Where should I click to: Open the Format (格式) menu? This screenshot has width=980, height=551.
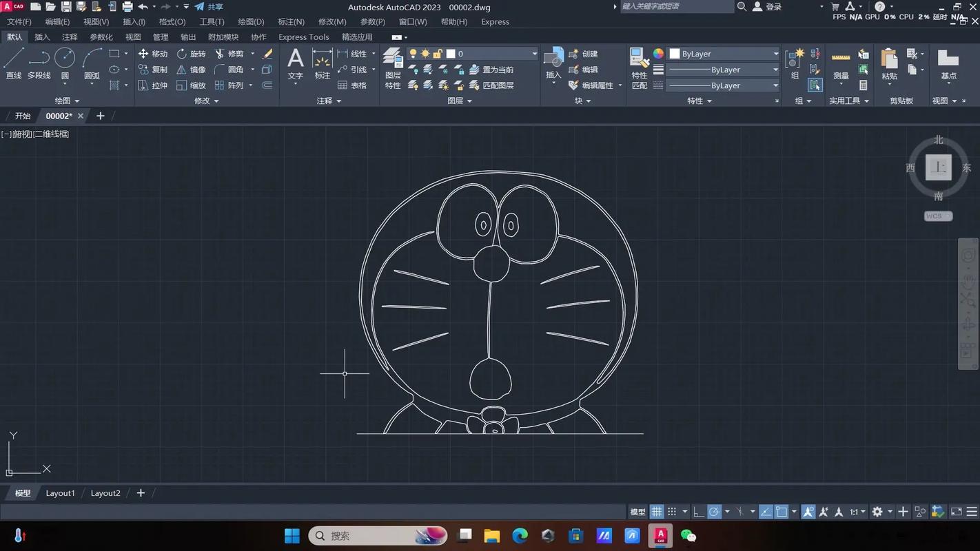coord(172,21)
